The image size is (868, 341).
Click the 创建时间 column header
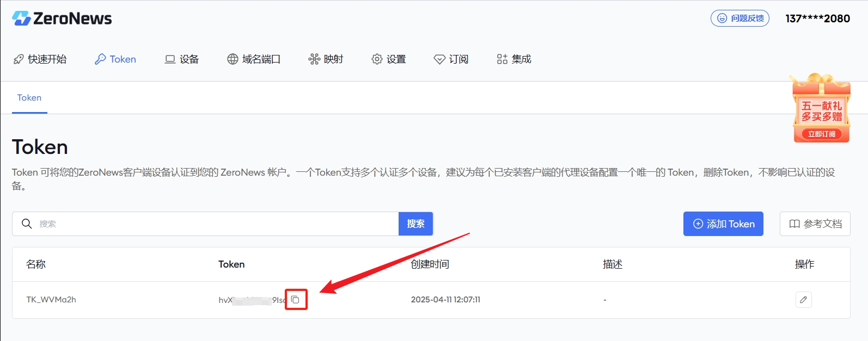tap(430, 264)
